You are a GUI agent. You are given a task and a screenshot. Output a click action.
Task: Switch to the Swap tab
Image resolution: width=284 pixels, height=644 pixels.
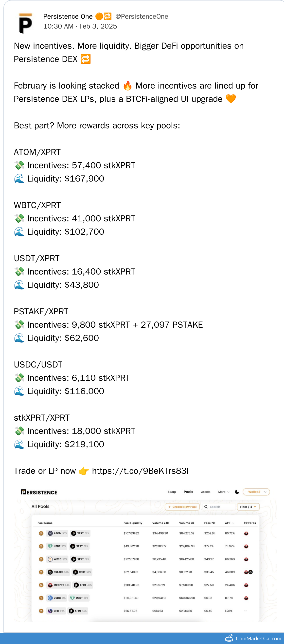point(172,492)
